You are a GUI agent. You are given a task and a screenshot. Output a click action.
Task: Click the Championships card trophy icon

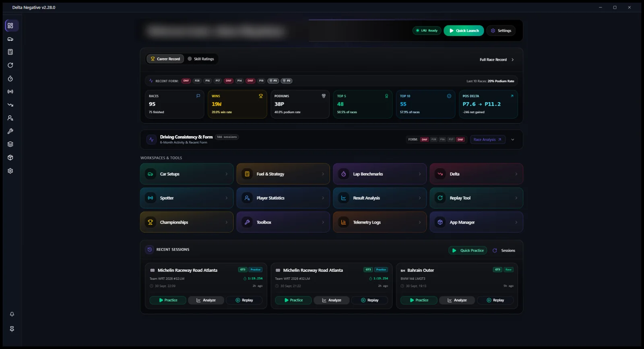(151, 222)
